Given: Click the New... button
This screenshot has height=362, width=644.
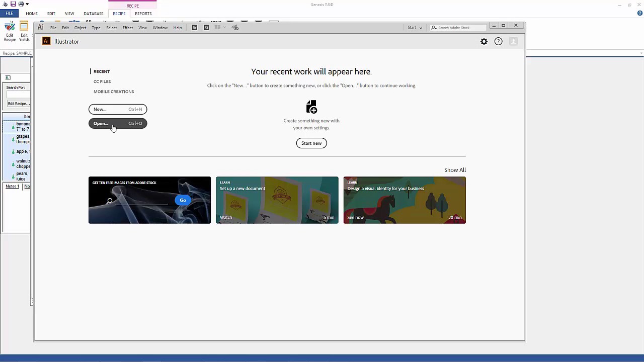Looking at the screenshot, I should (x=118, y=109).
